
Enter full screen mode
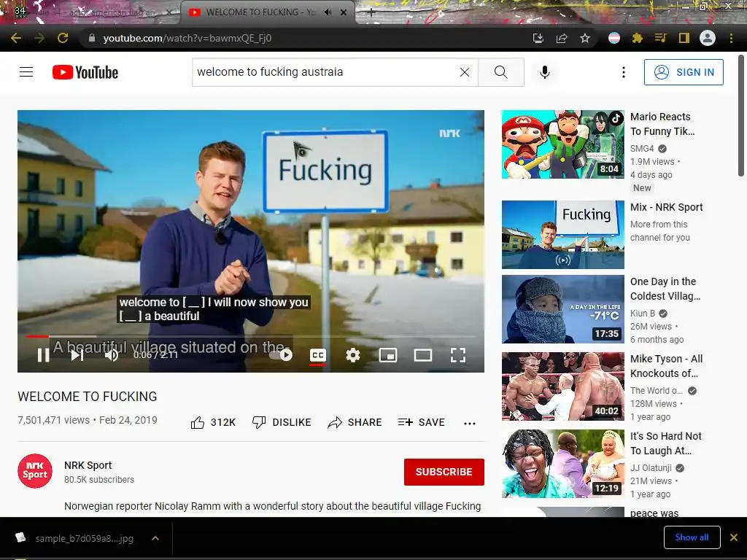[x=458, y=355]
